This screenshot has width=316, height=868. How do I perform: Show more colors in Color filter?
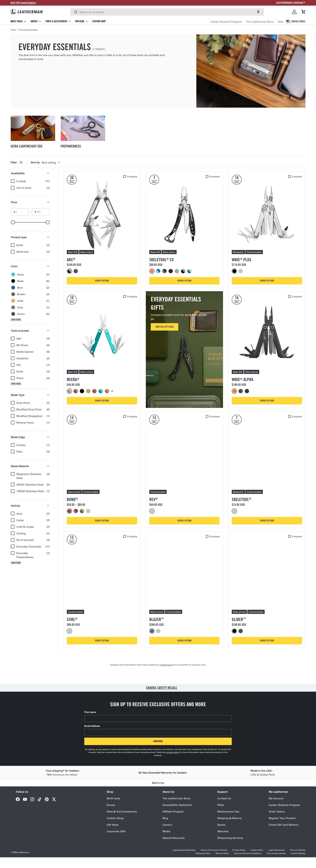(x=16, y=319)
